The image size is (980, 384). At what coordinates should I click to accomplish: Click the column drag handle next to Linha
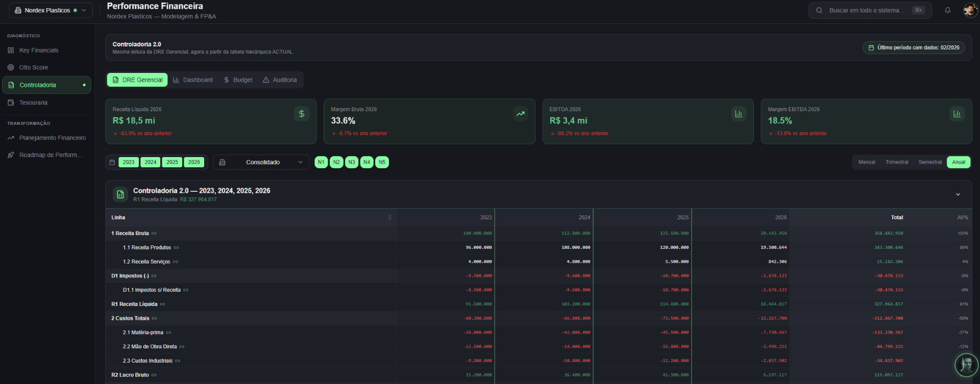point(390,218)
